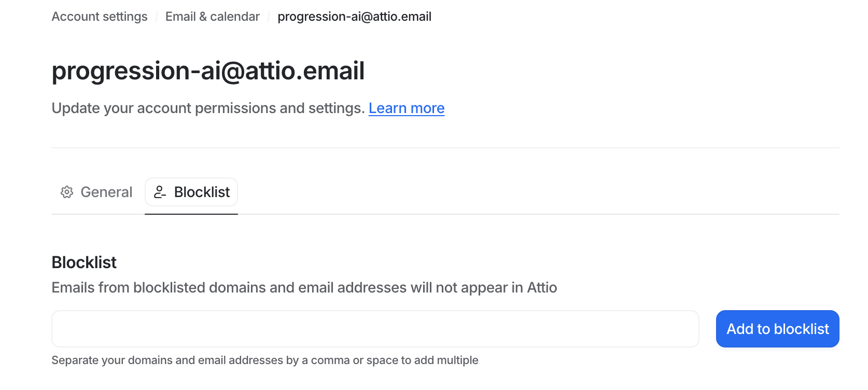
Task: Click the 'Emails from blocklisted domains' description
Action: [304, 287]
